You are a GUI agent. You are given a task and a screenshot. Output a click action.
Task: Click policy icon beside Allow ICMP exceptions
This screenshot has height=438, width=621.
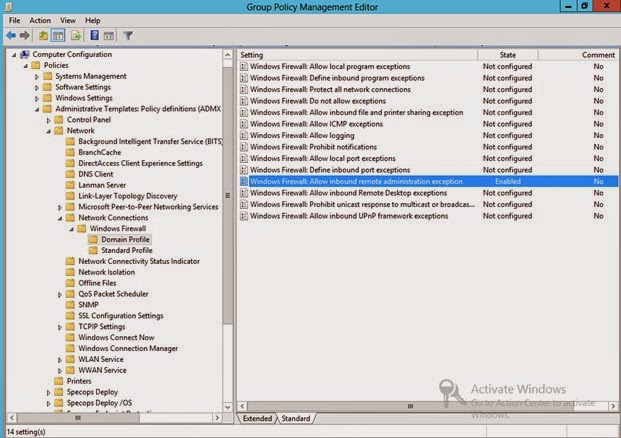point(244,124)
